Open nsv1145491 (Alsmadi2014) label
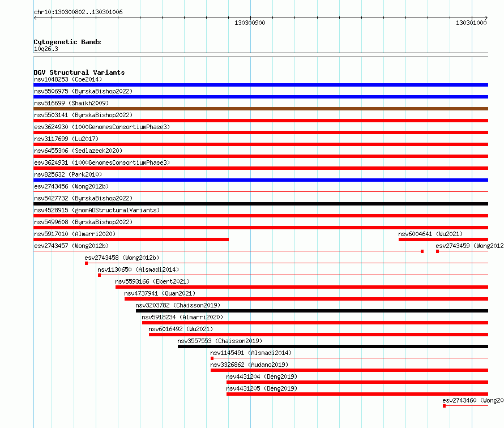Screen dimensions: 504x428 (251, 353)
